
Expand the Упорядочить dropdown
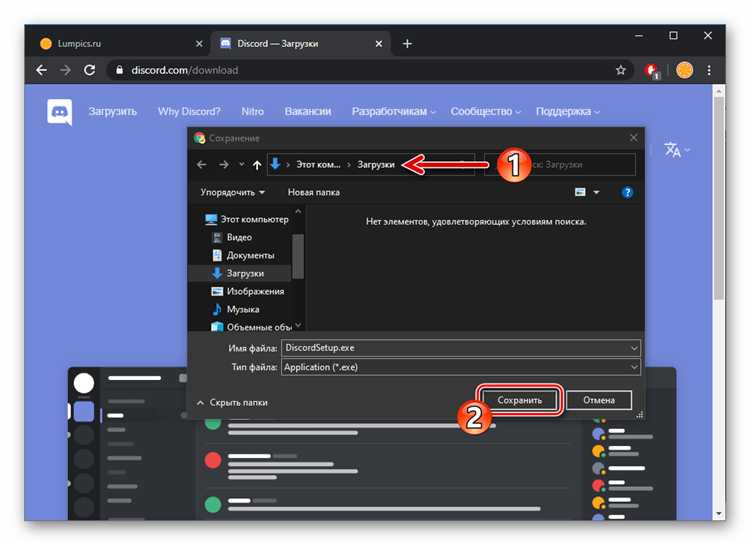pyautogui.click(x=232, y=192)
